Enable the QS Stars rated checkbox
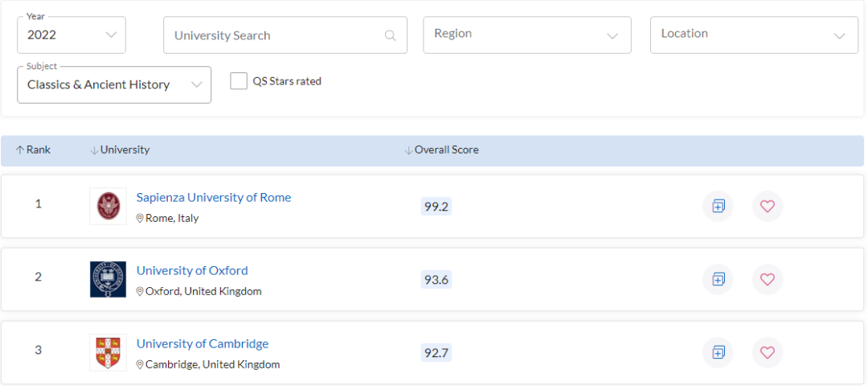 [239, 81]
